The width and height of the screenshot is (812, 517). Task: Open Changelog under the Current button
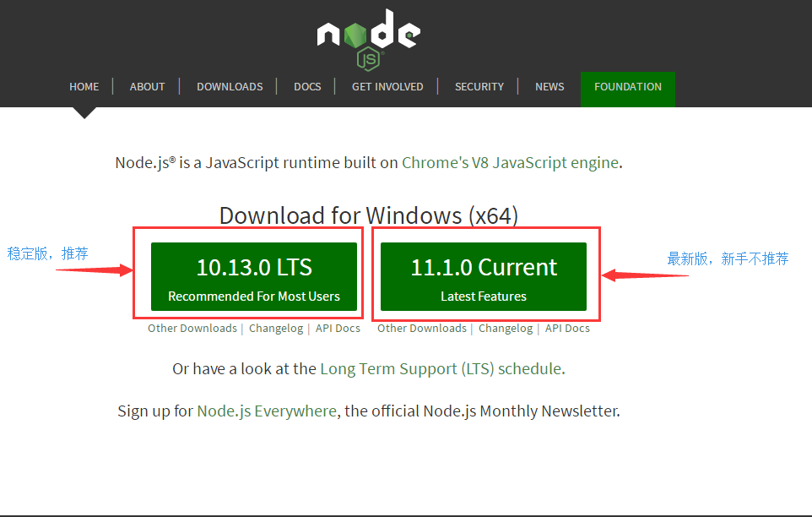click(506, 329)
